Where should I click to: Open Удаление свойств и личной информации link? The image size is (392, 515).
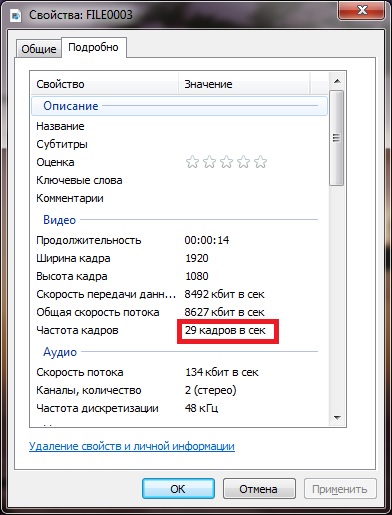pos(132,446)
